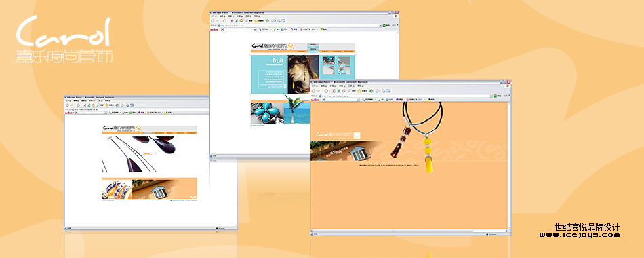Click Stop icon in the necklace page window
The width and height of the screenshot is (644, 258).
coord(334,91)
